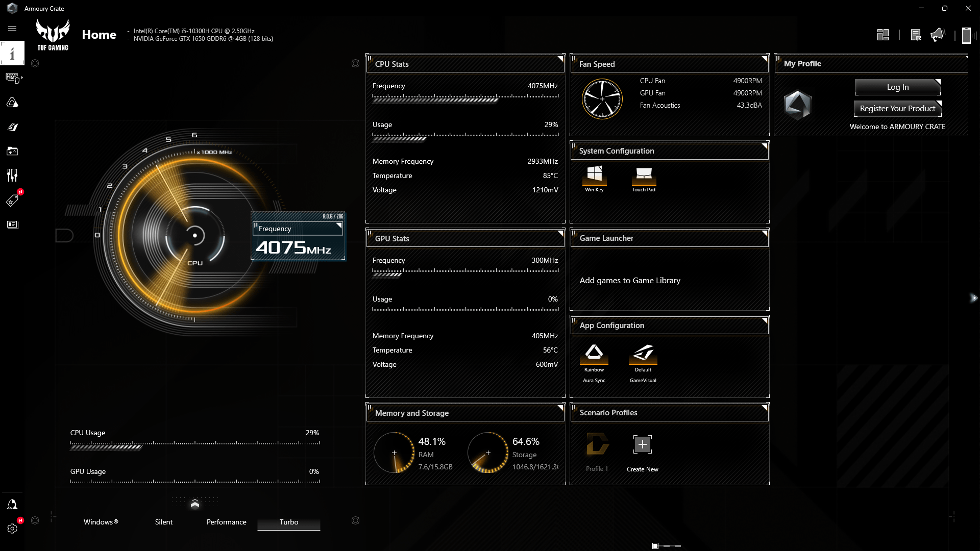
Task: Click Welcome to ARMOURY CRATE text
Action: point(897,127)
